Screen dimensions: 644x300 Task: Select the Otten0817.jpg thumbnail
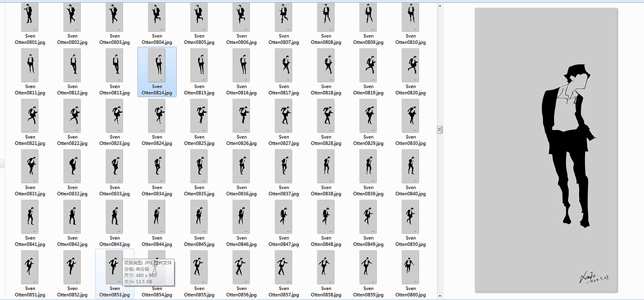coord(284,65)
